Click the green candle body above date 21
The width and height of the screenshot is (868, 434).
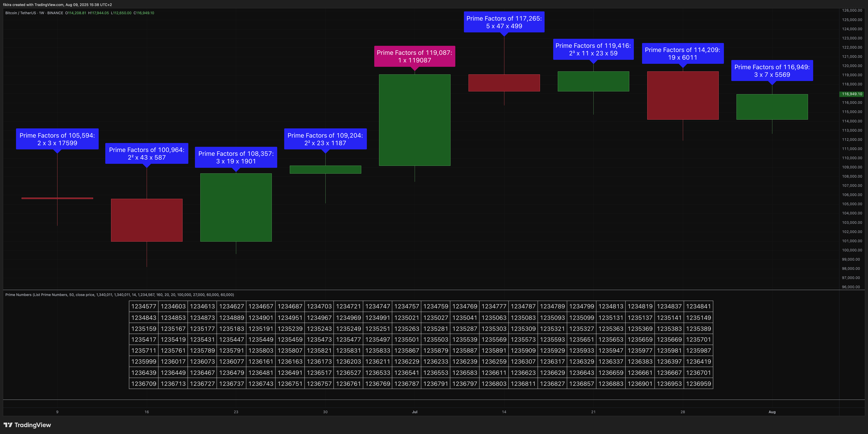pyautogui.click(x=593, y=81)
